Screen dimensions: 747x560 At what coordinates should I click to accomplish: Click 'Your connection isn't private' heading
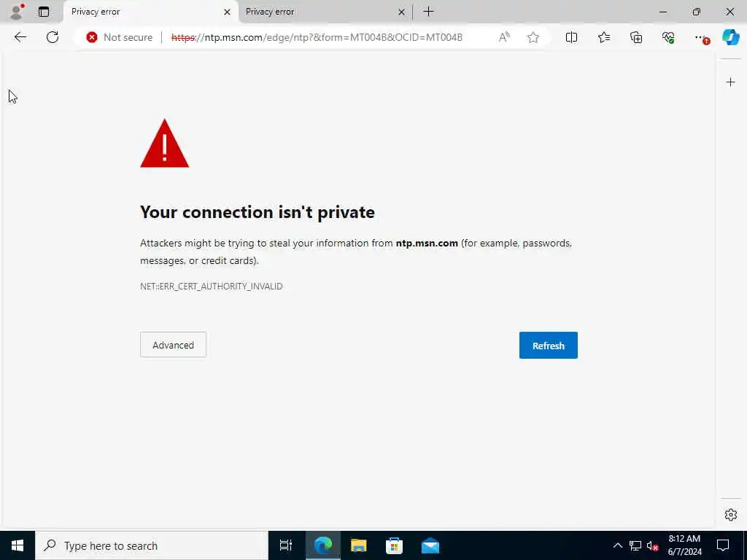(258, 212)
